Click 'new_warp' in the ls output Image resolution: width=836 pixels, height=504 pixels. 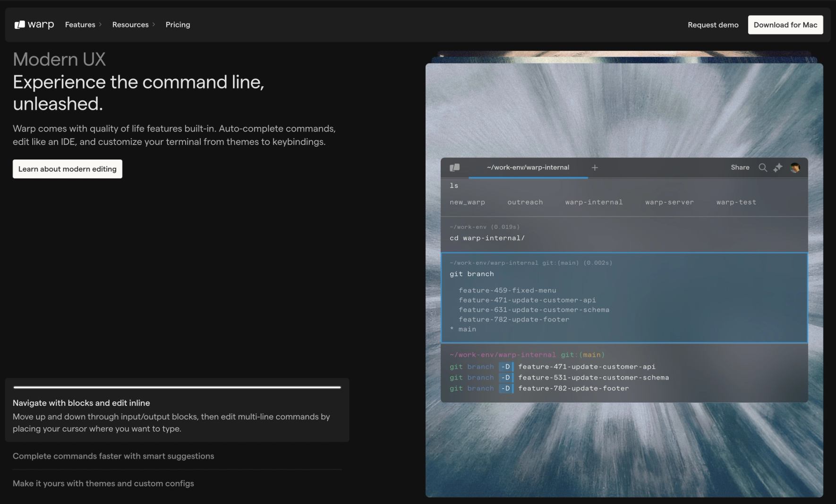pos(467,202)
